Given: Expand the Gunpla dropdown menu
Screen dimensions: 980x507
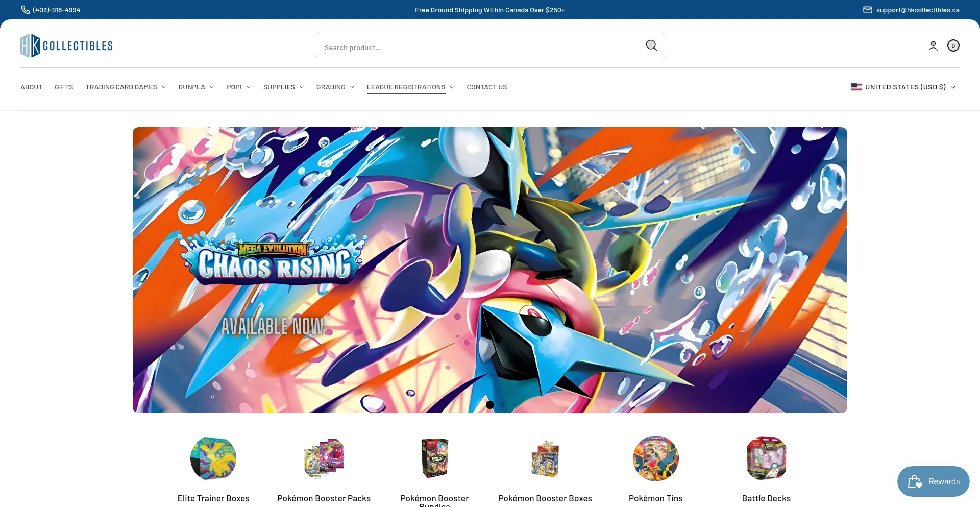Looking at the screenshot, I should coord(197,87).
